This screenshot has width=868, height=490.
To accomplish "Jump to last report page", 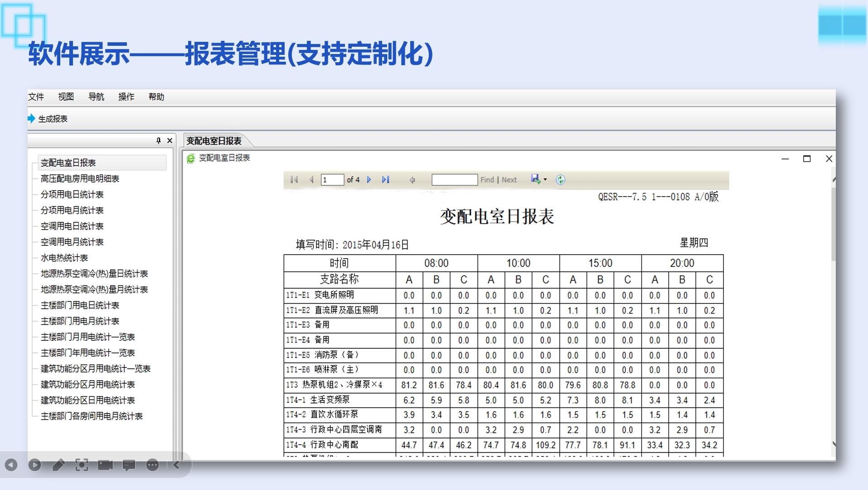I will click(386, 180).
